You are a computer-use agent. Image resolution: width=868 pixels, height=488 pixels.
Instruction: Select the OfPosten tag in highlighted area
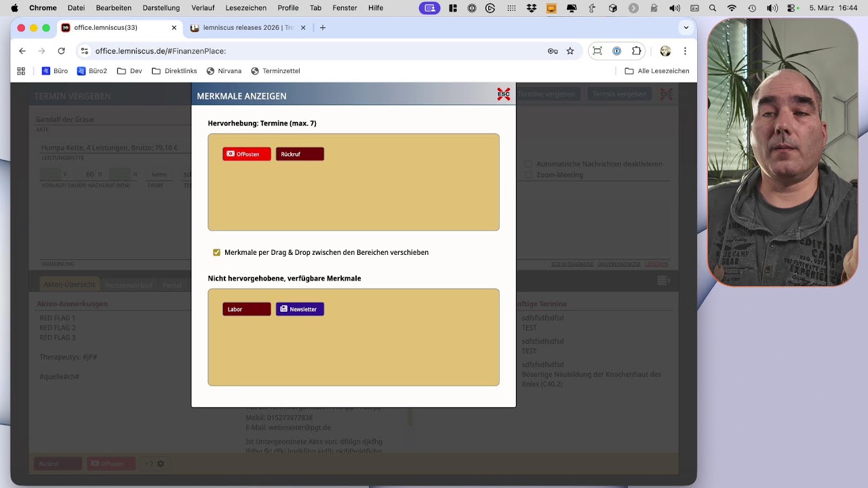coord(247,154)
